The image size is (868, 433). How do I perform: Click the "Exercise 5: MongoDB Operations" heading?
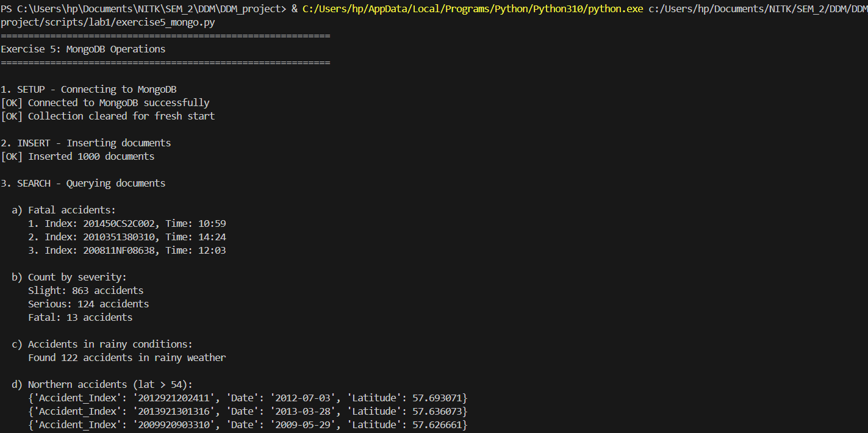coord(83,49)
